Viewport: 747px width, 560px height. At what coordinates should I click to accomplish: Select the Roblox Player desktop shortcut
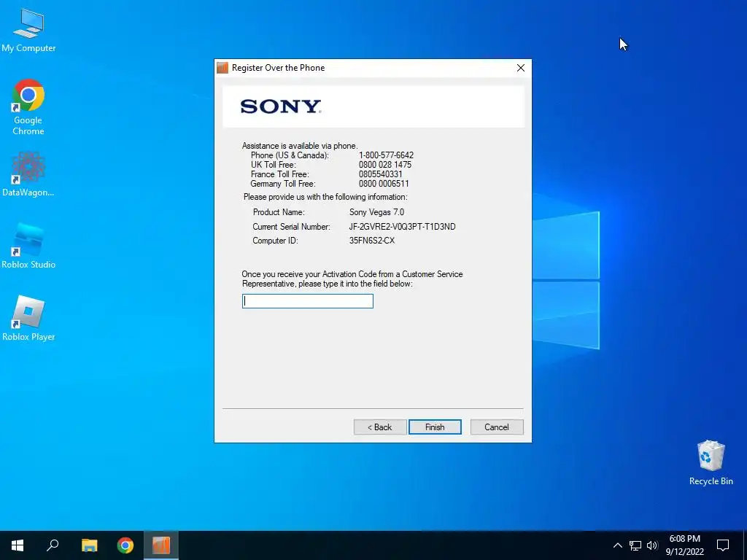coord(28,319)
